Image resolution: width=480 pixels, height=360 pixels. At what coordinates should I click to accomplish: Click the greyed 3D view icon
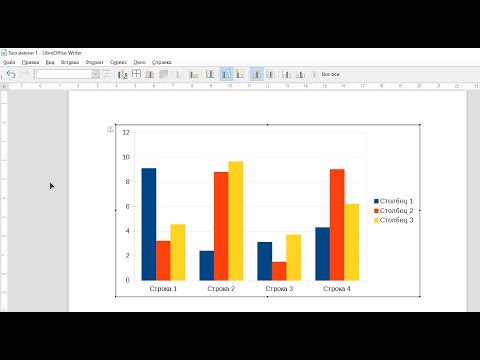pos(163,74)
